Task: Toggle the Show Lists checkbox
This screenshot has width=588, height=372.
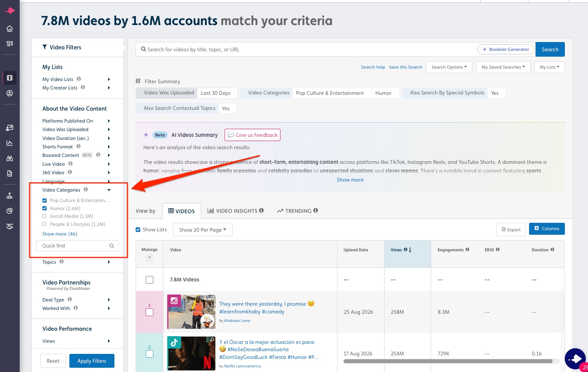Action: click(x=138, y=230)
